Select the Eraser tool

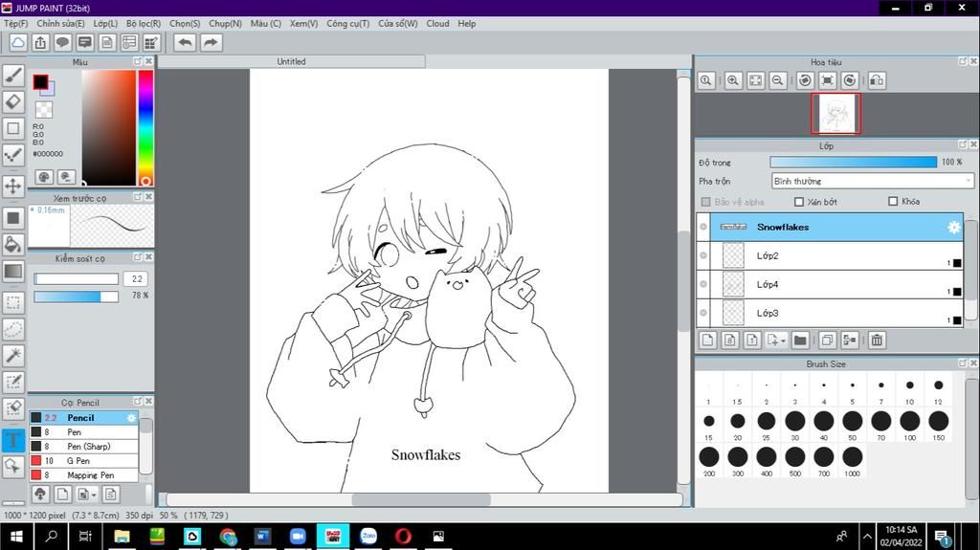point(13,102)
